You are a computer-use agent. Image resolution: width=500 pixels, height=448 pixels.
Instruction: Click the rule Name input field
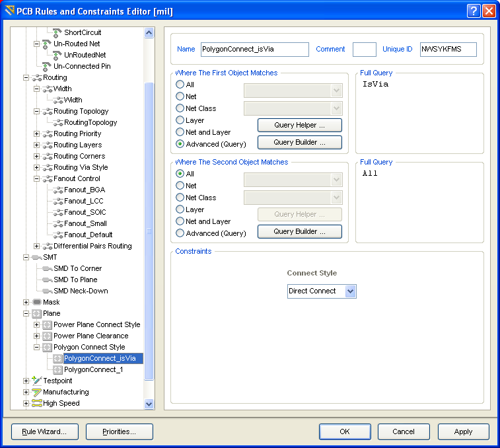[254, 50]
